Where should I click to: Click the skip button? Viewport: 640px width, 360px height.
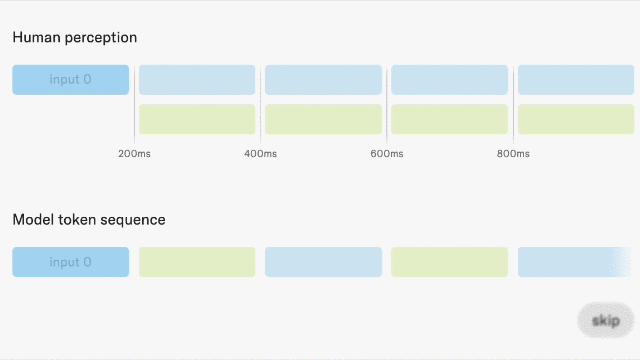pos(606,320)
